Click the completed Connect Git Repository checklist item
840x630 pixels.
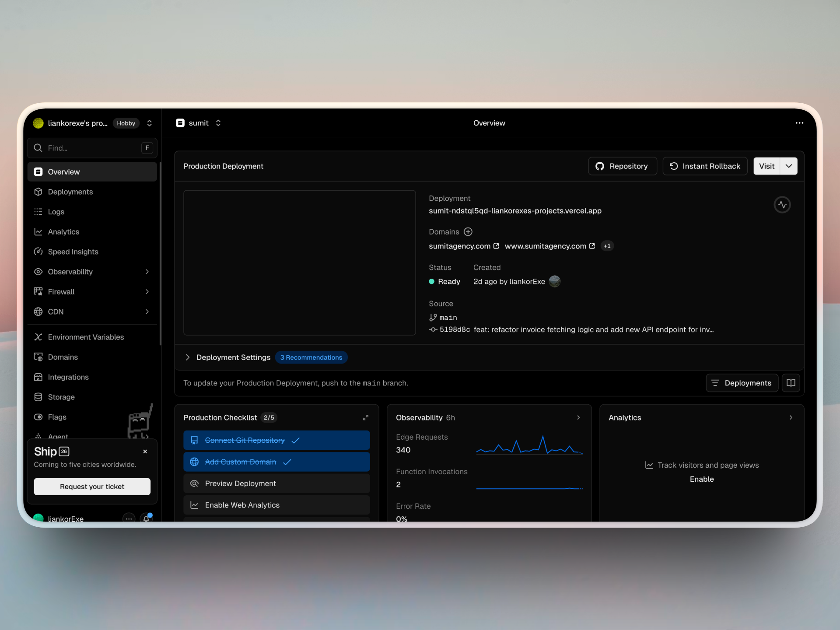[277, 440]
